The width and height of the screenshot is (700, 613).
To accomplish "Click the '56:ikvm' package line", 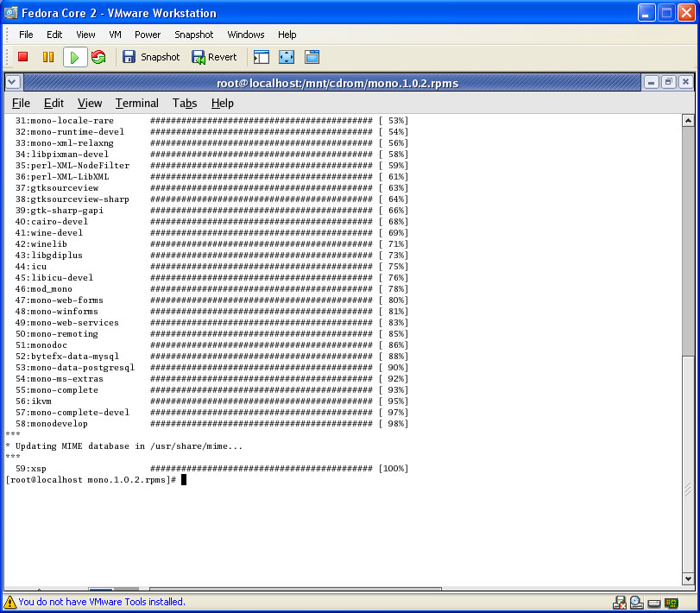I will pyautogui.click(x=212, y=401).
